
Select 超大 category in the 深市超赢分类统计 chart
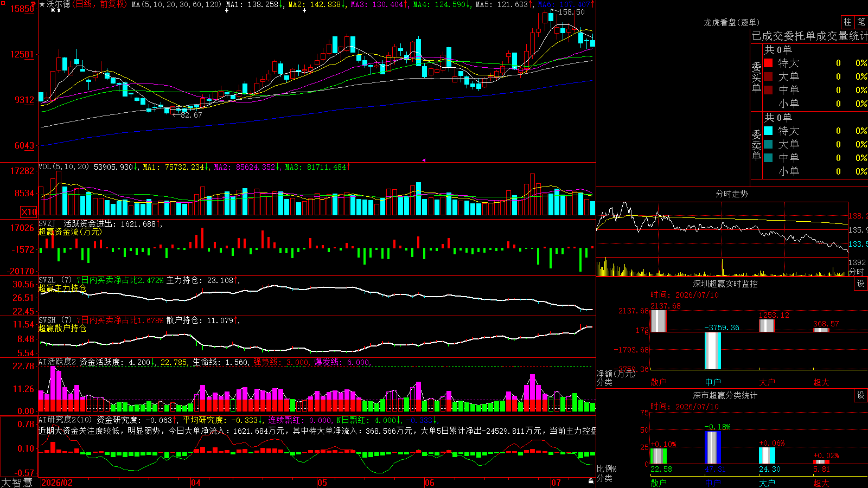click(821, 483)
